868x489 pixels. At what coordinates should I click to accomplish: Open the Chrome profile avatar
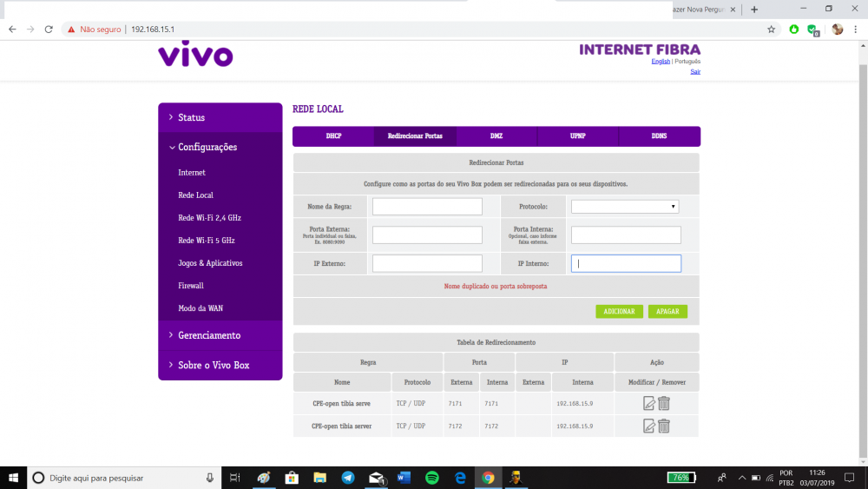point(837,30)
